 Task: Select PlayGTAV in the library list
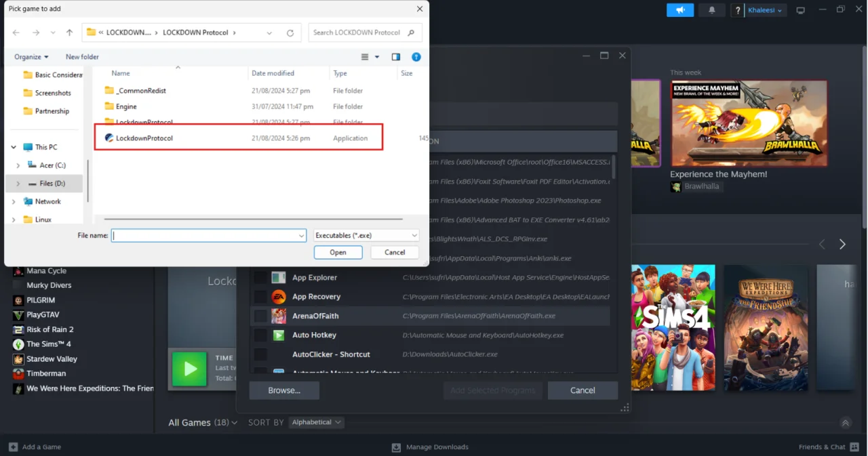pyautogui.click(x=43, y=315)
